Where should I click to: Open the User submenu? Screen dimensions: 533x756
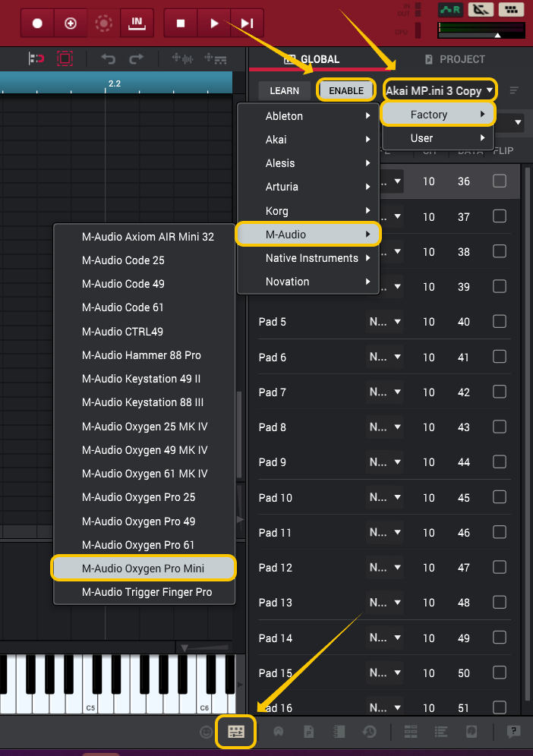pos(438,138)
